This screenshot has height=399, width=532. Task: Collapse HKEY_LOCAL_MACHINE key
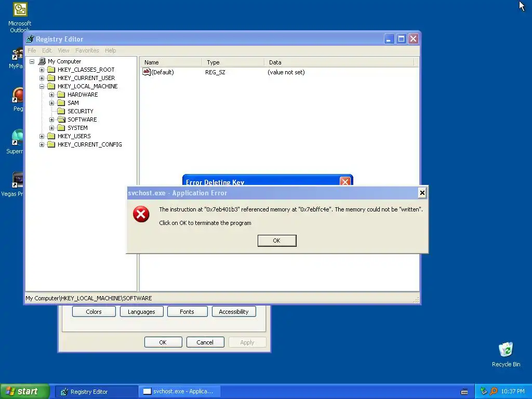42,86
